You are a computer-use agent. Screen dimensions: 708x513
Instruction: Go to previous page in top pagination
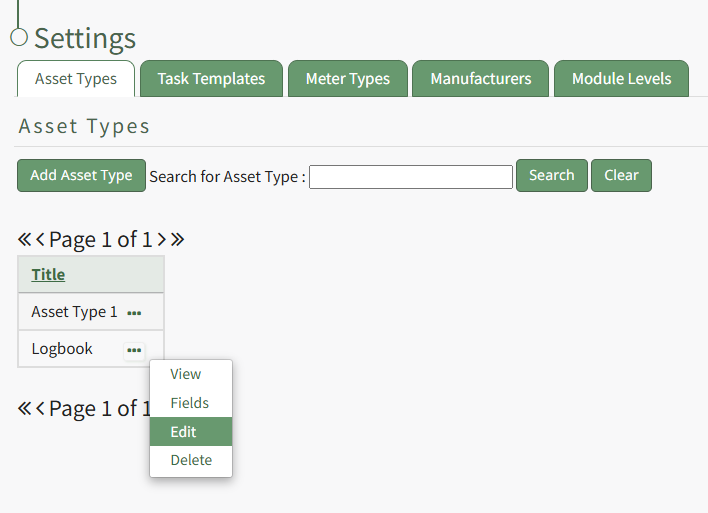tap(41, 240)
